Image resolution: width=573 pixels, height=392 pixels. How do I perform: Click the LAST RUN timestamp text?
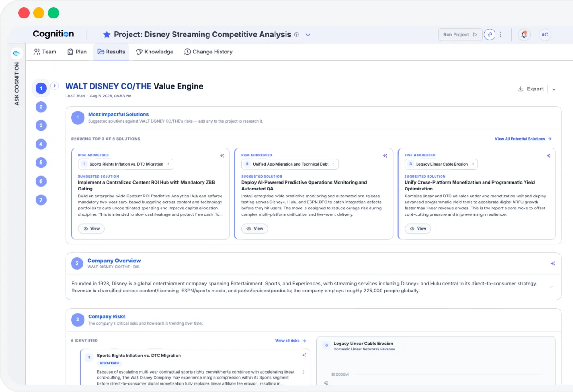click(x=98, y=96)
